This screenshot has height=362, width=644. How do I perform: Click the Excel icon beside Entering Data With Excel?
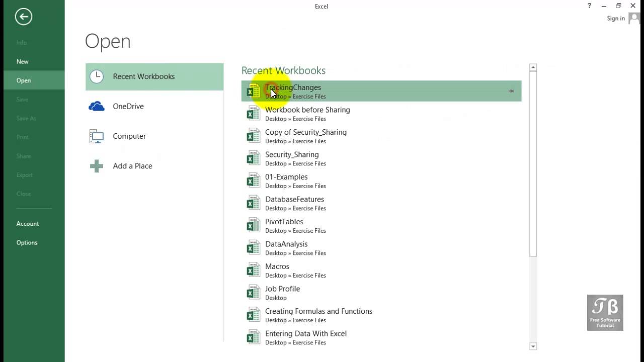[253, 337]
